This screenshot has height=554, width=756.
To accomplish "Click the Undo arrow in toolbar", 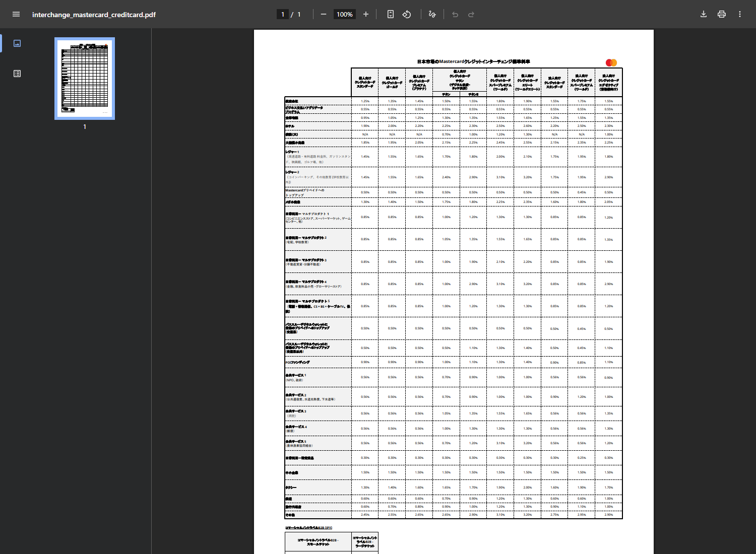I will click(x=455, y=14).
